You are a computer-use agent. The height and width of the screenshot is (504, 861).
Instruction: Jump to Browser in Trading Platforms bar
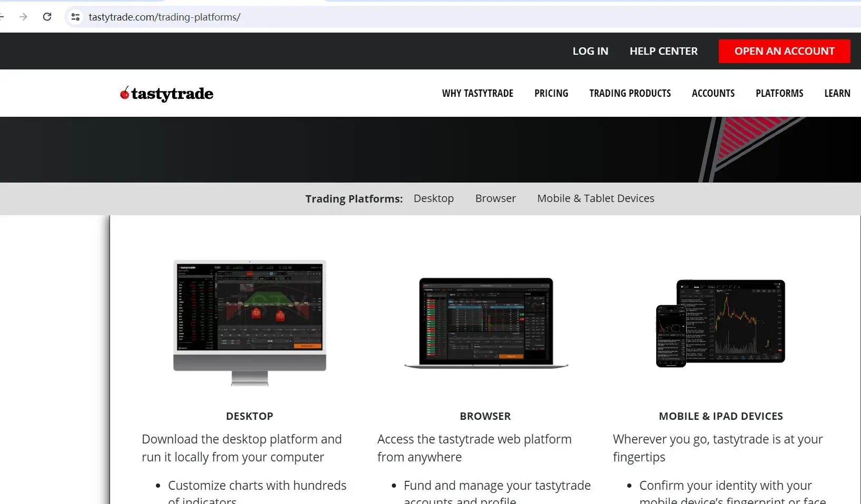[496, 198]
